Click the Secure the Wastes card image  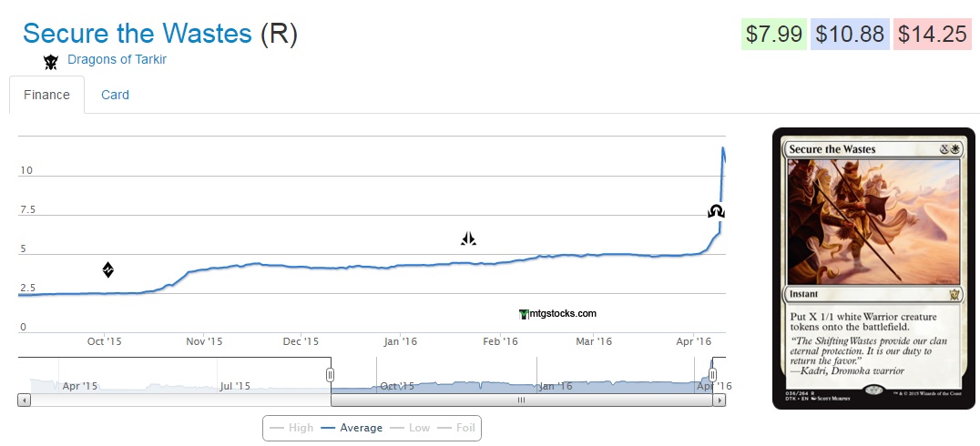pyautogui.click(x=873, y=269)
